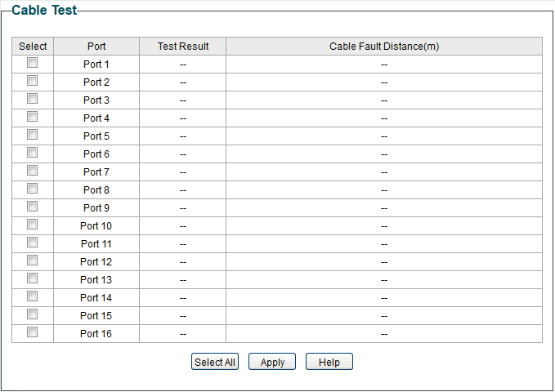Click the Apply button

click(x=272, y=362)
